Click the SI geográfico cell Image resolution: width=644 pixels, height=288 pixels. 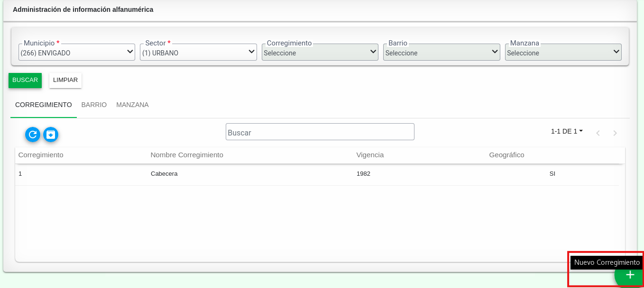[552, 174]
